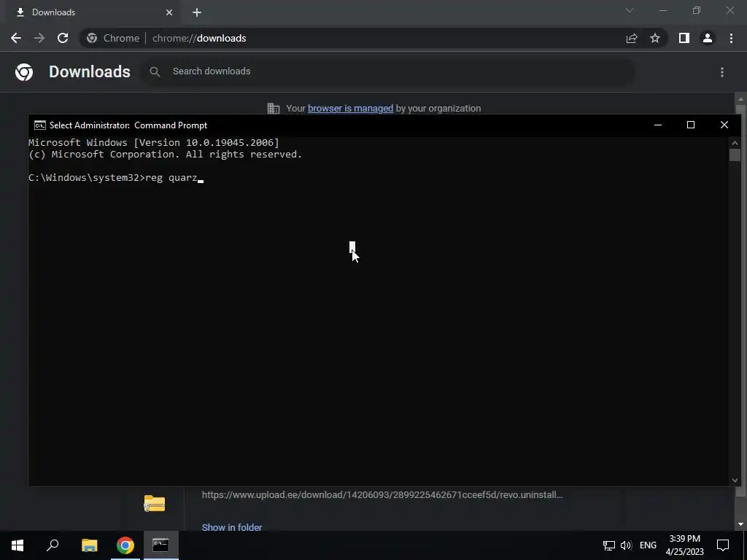Screen dimensions: 747x560
Task: Open a new Chrome tab
Action: pyautogui.click(x=197, y=12)
